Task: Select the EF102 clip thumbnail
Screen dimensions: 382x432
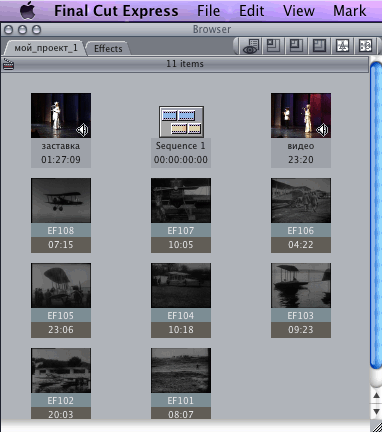Action: coord(61,370)
